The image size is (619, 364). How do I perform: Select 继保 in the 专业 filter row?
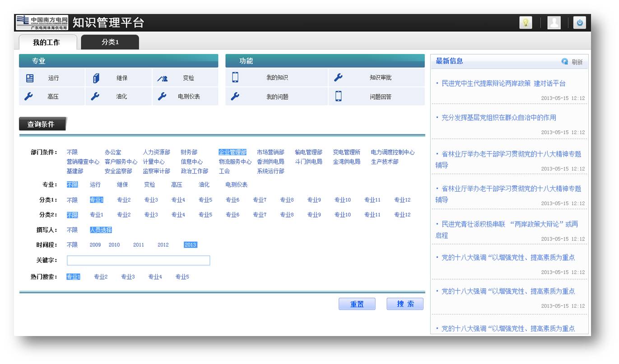pyautogui.click(x=122, y=184)
